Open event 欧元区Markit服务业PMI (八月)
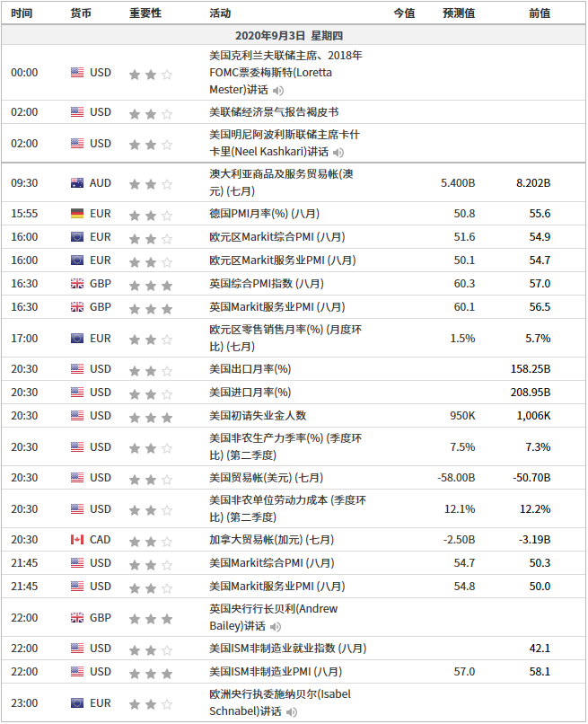The height and width of the screenshot is (724, 588). [x=283, y=260]
